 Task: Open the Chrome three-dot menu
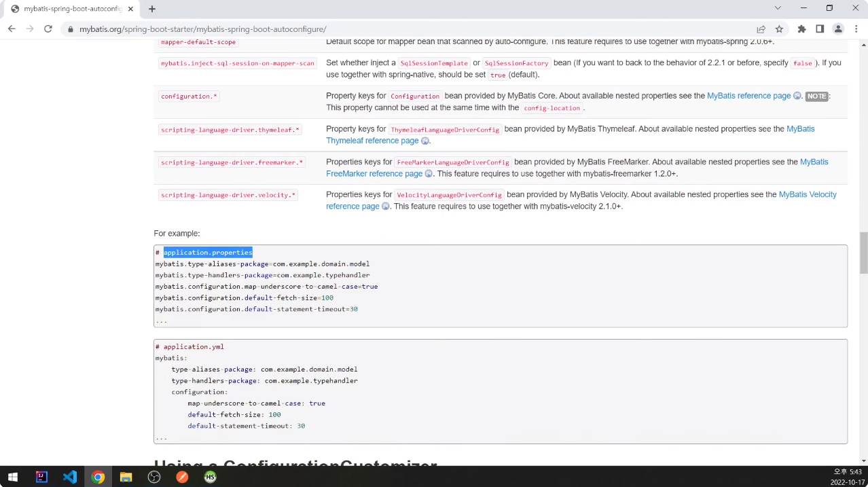coord(856,29)
